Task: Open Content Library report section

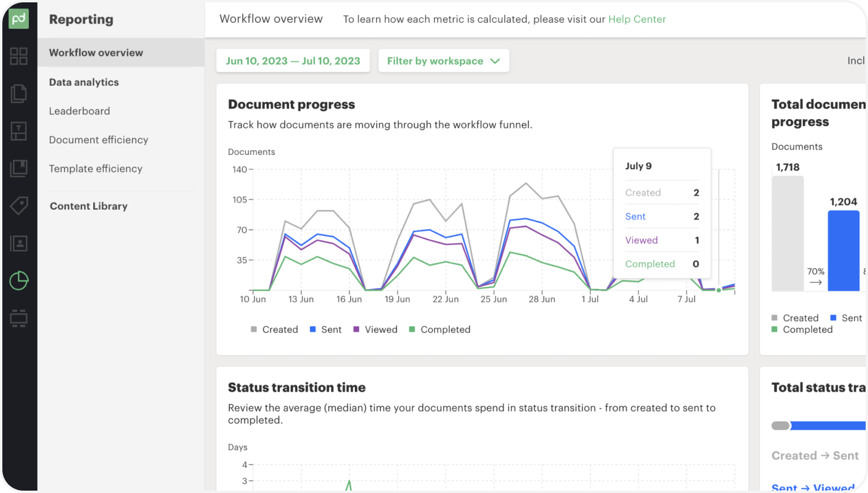Action: tap(89, 206)
